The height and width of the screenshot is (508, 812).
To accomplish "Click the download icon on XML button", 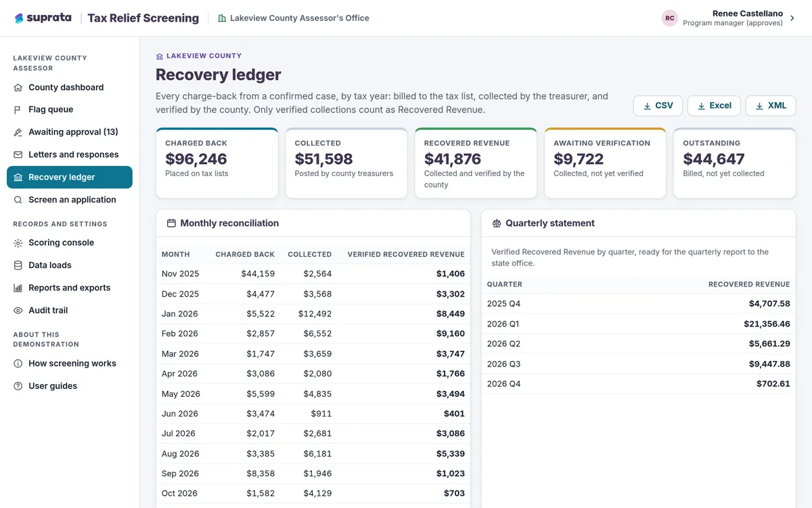I will coord(760,106).
